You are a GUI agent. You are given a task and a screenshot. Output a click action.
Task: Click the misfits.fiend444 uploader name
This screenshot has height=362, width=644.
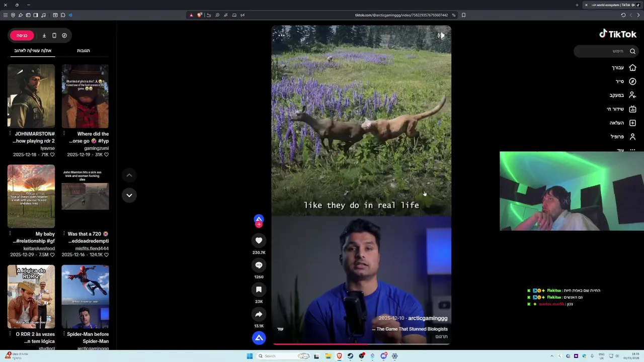(x=92, y=248)
